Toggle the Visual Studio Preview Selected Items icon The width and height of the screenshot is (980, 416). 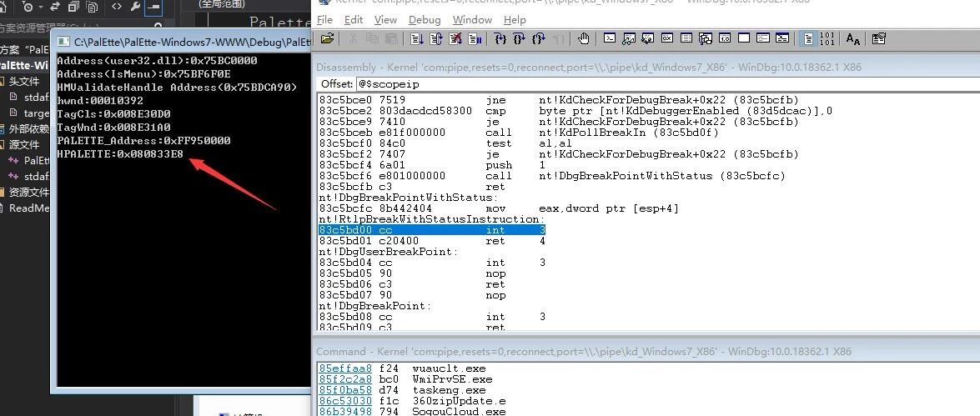pyautogui.click(x=153, y=7)
